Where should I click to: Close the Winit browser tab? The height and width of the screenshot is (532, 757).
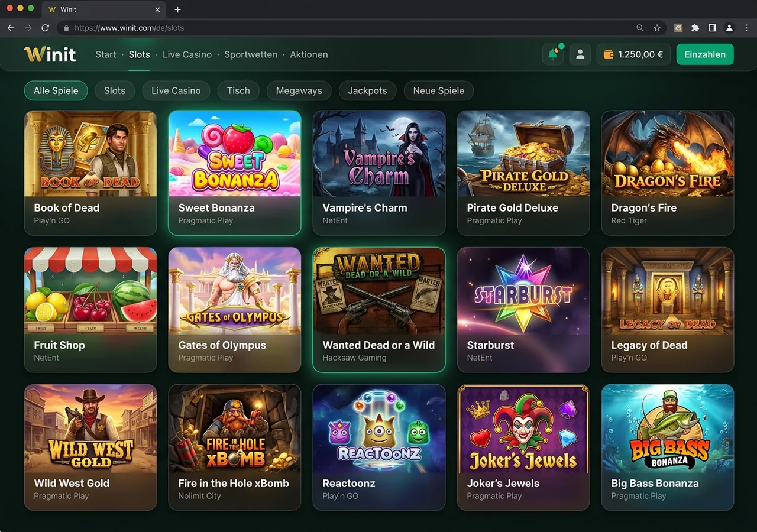(x=157, y=9)
